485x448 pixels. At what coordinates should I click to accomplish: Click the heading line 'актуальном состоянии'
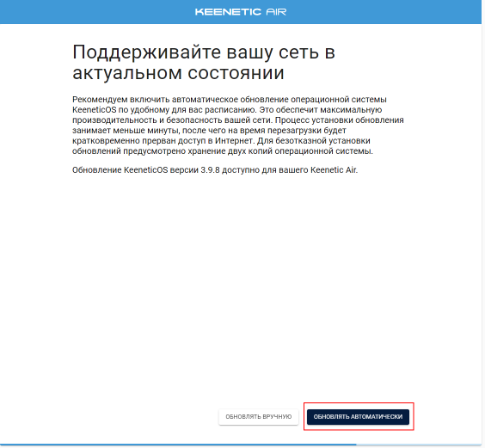pos(178,73)
